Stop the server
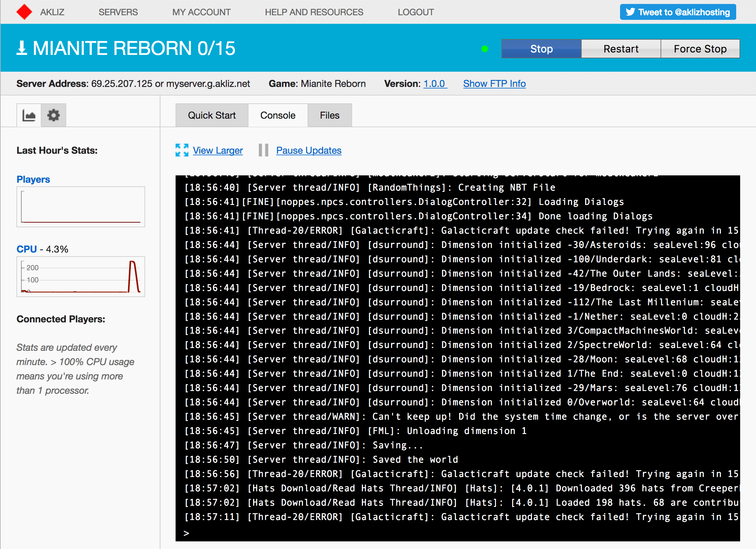This screenshot has height=549, width=756. pos(541,49)
